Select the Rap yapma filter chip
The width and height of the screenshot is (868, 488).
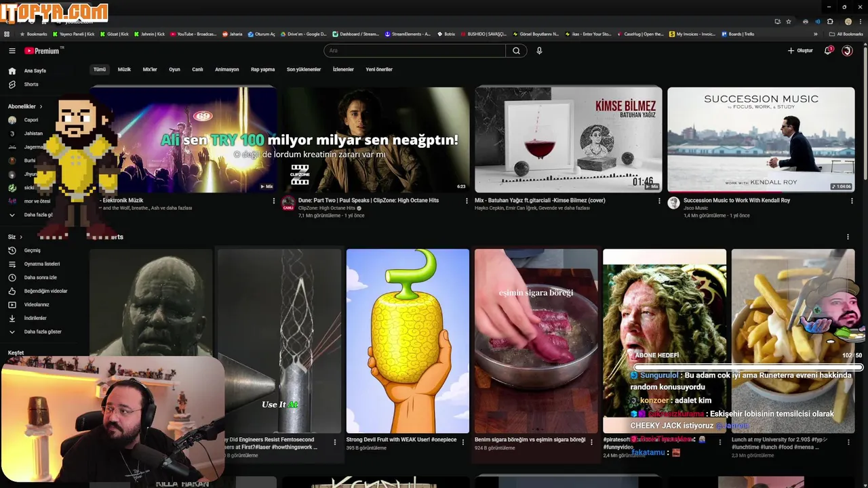click(263, 69)
